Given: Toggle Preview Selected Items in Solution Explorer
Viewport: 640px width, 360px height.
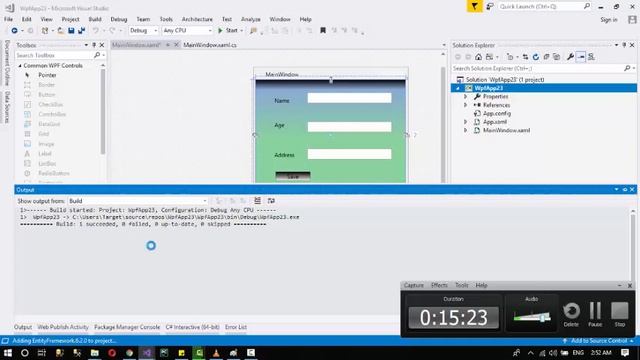Looking at the screenshot, I should [x=580, y=57].
